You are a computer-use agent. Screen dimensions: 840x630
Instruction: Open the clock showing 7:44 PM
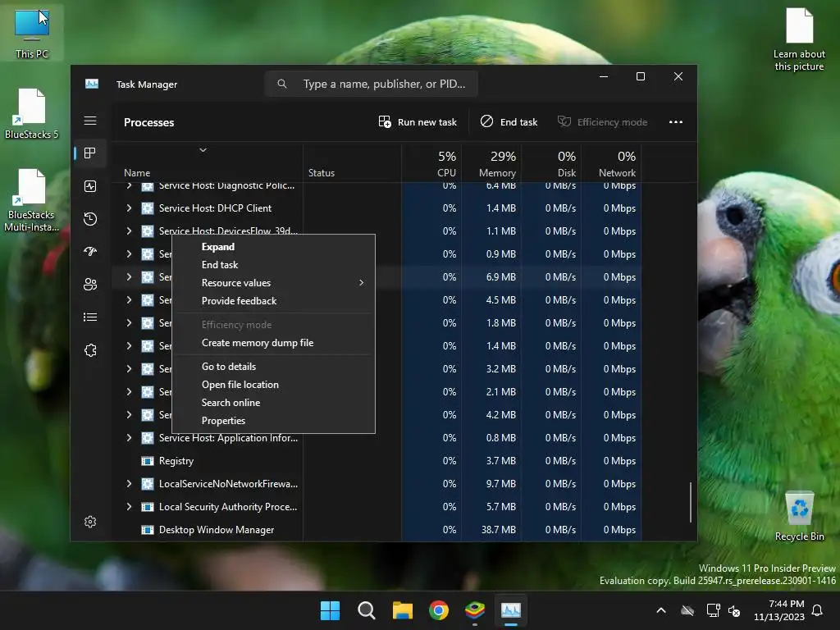tap(779, 610)
